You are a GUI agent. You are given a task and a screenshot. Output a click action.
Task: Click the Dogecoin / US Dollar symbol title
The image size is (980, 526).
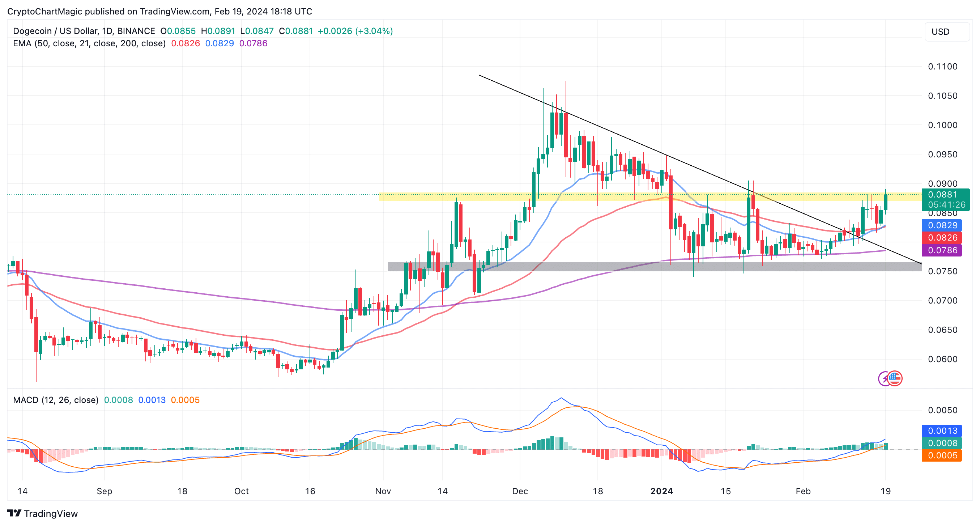click(x=84, y=31)
